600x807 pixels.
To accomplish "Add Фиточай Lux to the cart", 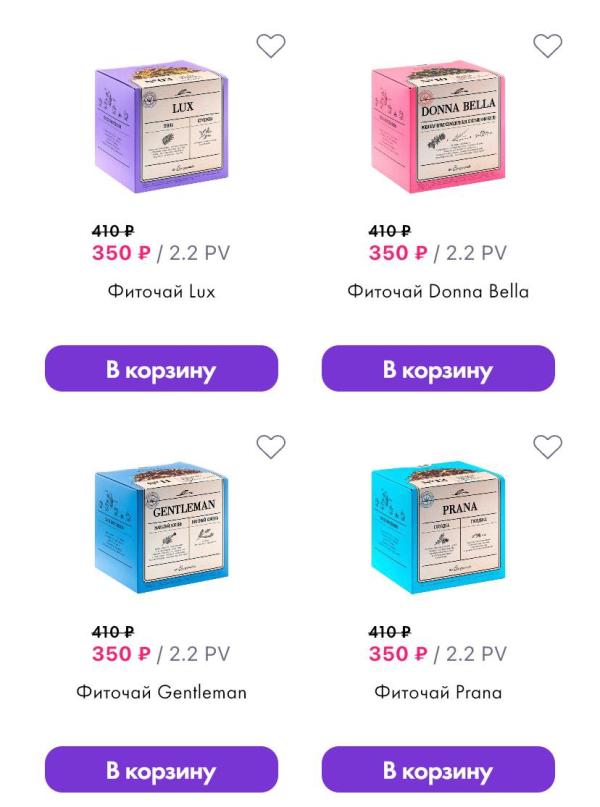I will (x=162, y=369).
